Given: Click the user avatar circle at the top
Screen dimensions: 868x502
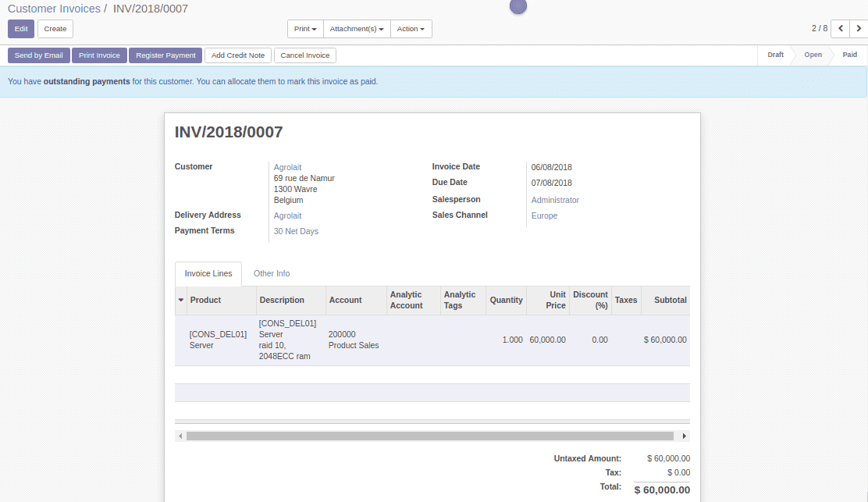Looking at the screenshot, I should 518,7.
